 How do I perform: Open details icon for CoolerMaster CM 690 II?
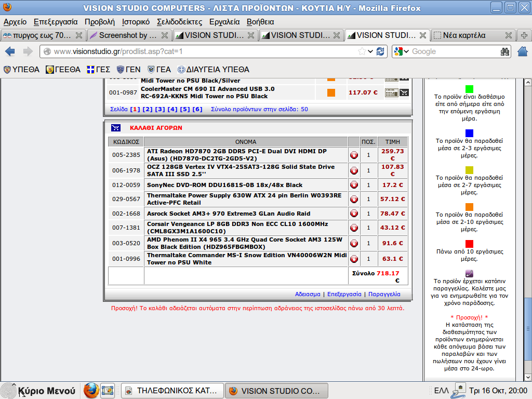391,92
